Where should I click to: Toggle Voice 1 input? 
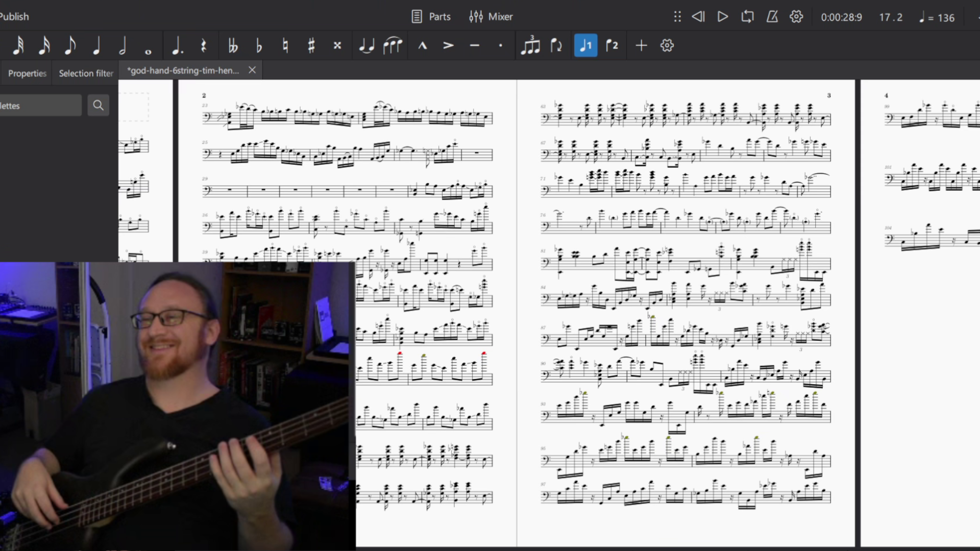click(x=585, y=46)
